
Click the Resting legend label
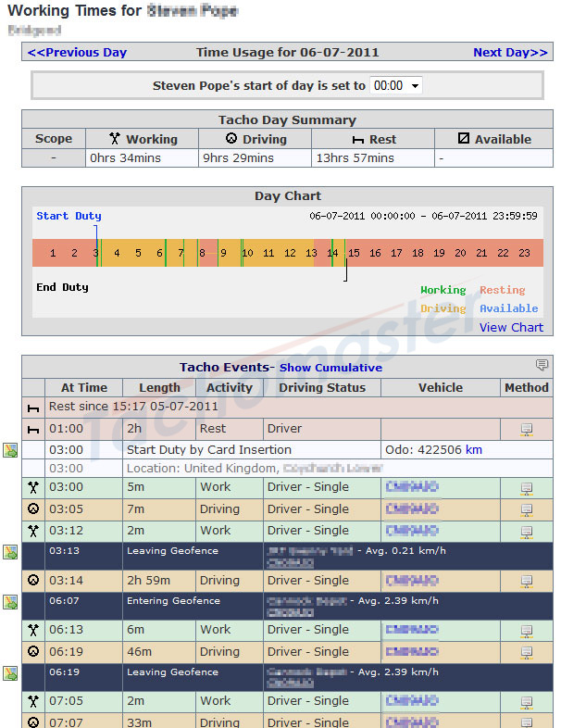coord(503,290)
